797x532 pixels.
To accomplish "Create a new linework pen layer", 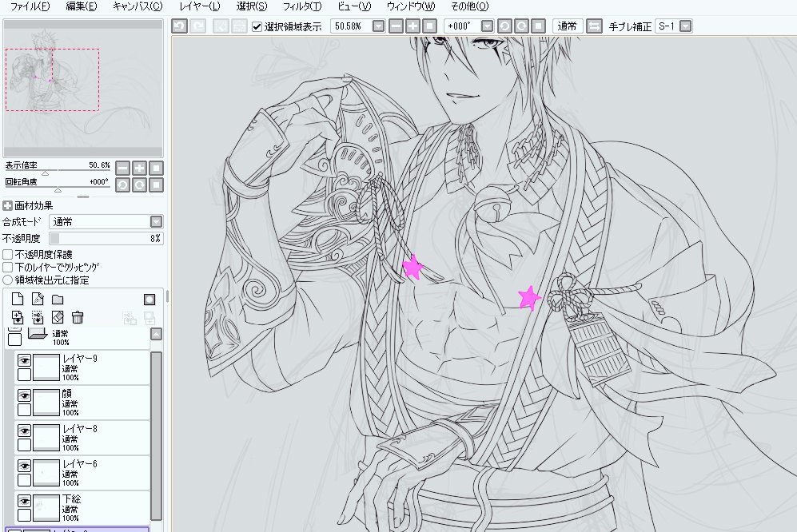I will [38, 300].
